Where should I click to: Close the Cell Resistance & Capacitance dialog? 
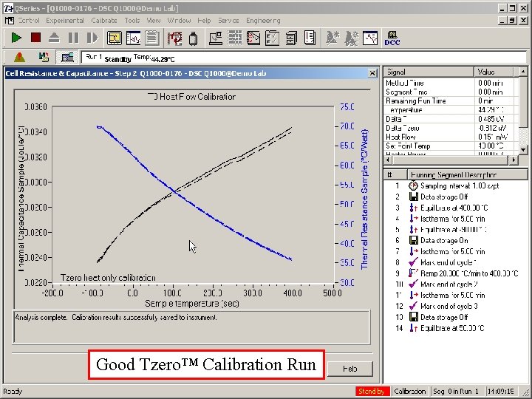pyautogui.click(x=372, y=73)
